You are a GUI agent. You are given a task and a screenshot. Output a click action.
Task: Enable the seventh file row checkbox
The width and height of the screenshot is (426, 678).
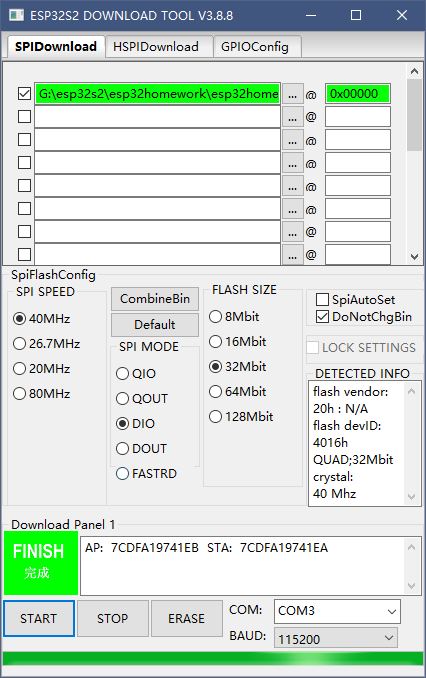(x=24, y=231)
